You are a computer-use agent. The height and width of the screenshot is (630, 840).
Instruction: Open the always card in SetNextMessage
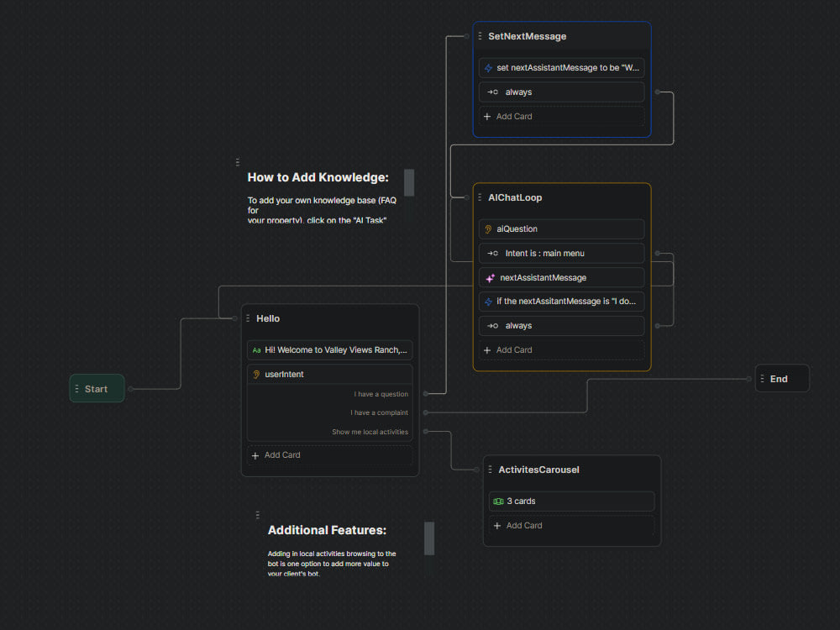[x=561, y=92]
